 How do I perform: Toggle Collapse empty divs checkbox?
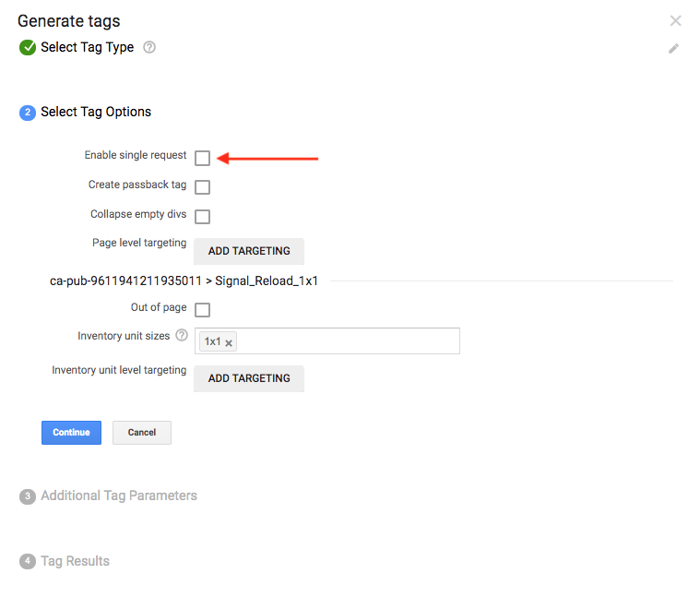click(203, 217)
